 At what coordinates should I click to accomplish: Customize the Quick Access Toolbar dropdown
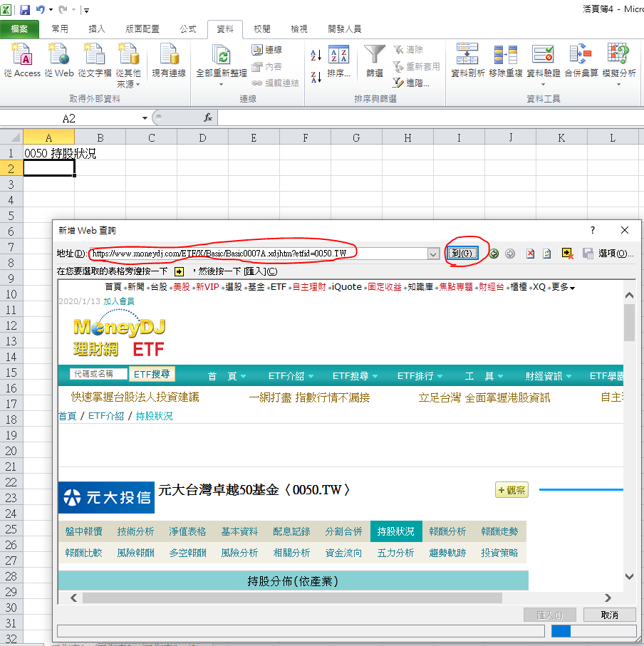coord(86,10)
